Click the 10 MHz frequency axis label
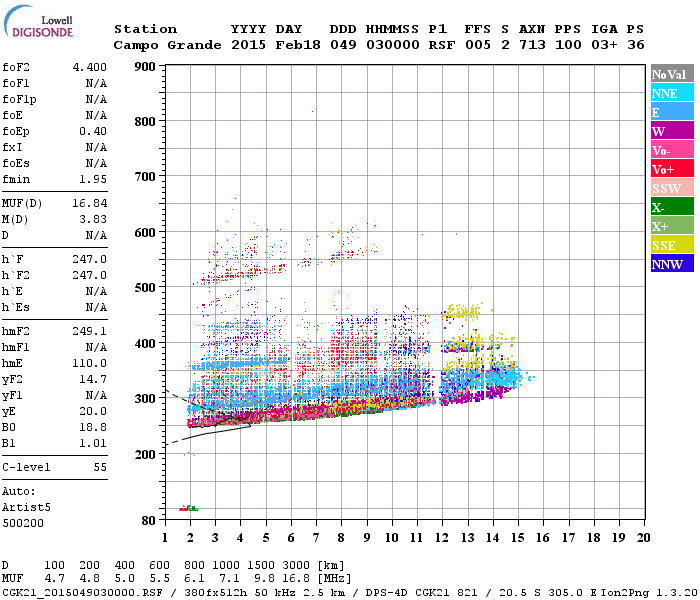 (392, 538)
